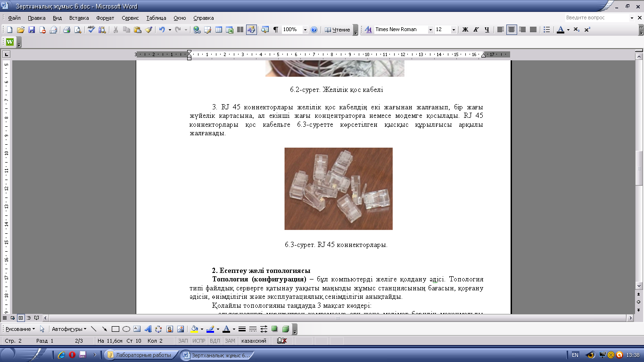Select the Rectangle drawing tool
The height and width of the screenshot is (362, 644).
point(115,329)
